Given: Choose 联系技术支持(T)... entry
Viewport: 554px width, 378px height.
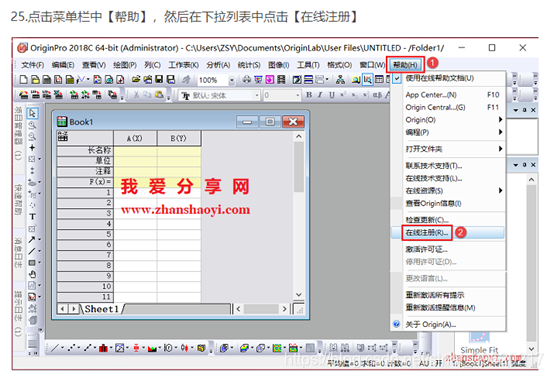Looking at the screenshot, I should point(448,165).
